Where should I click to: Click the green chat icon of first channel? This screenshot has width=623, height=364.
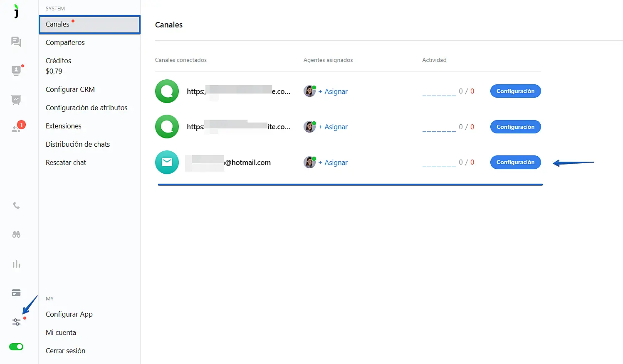click(x=167, y=91)
